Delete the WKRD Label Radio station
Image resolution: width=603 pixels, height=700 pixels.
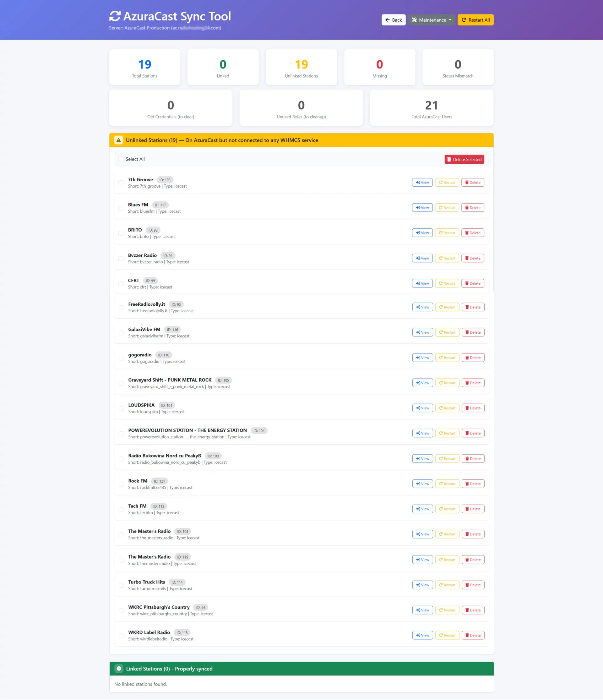coord(473,635)
